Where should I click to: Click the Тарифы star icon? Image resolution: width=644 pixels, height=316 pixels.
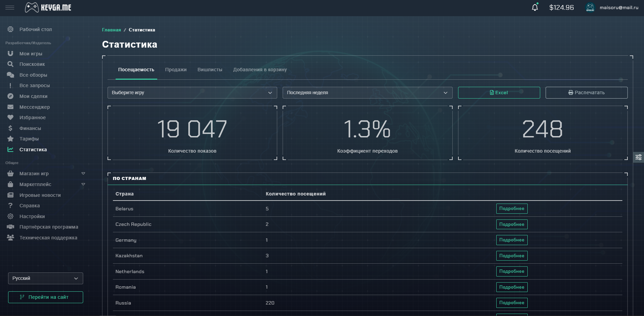click(x=10, y=139)
